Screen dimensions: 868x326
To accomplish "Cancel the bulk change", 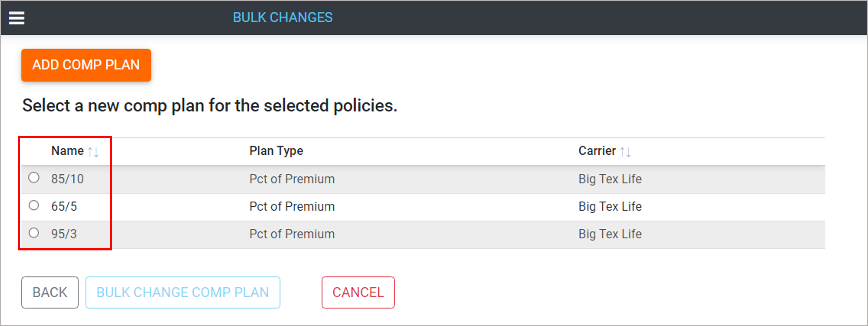I will tap(358, 292).
